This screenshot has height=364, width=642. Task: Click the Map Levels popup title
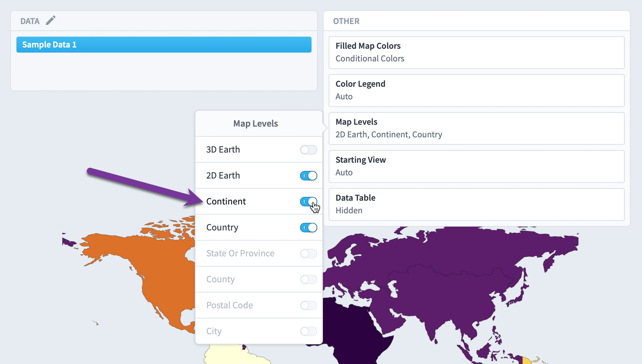[255, 123]
